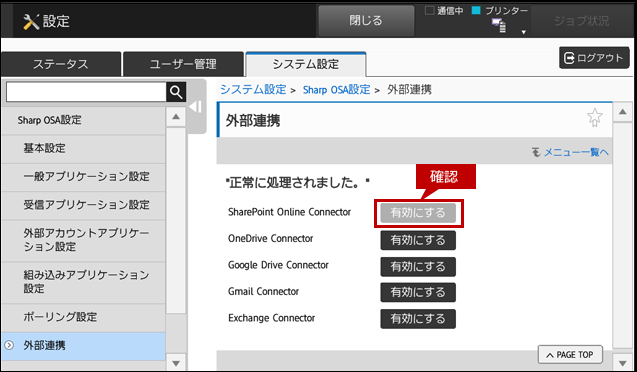Click the ログアウト logout button
This screenshot has height=372, width=637.
(594, 58)
